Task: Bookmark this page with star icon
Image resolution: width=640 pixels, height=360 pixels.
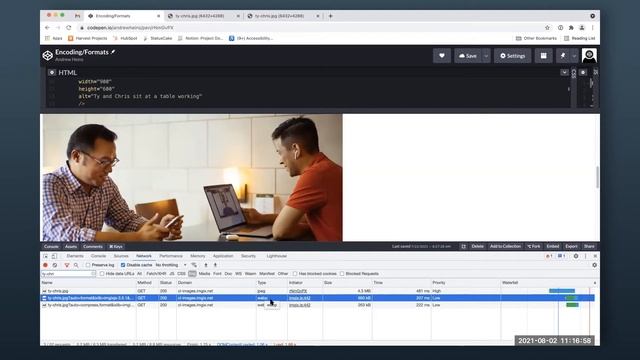Action: (547, 27)
